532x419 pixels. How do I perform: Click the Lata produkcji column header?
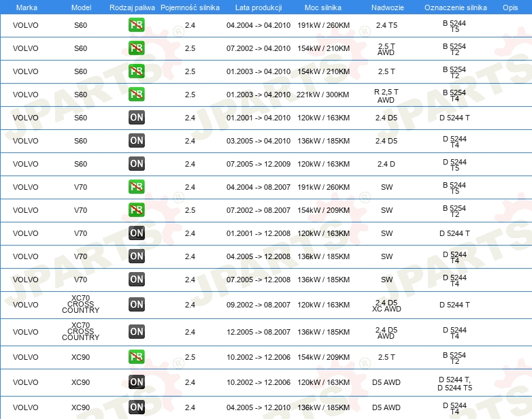(259, 7)
